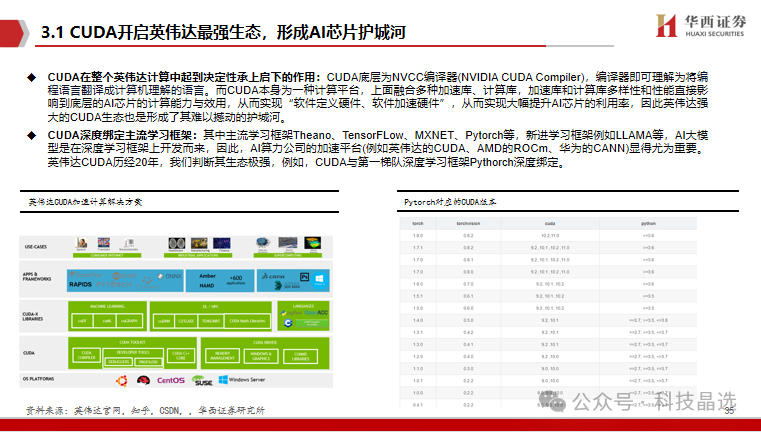Click the C++ icon under Languages
This screenshot has width=761, height=432.
pos(288,323)
